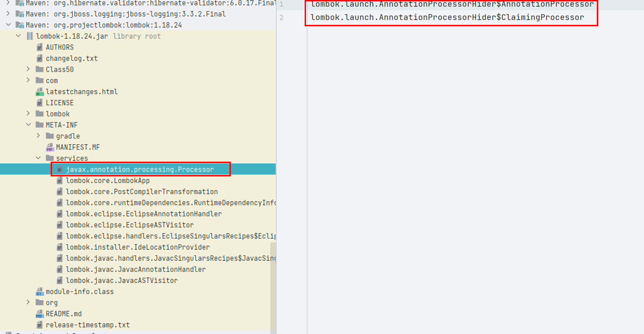Click the changelog.txt file icon
Image resolution: width=644 pixels, height=334 pixels.
pos(39,58)
